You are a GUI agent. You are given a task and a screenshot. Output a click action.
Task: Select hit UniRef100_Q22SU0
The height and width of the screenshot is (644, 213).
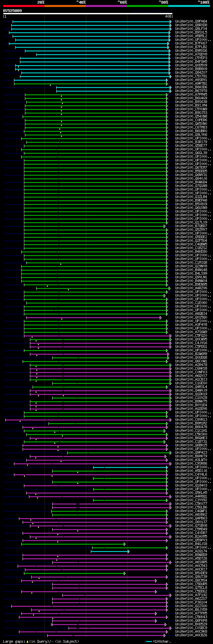point(191,606)
